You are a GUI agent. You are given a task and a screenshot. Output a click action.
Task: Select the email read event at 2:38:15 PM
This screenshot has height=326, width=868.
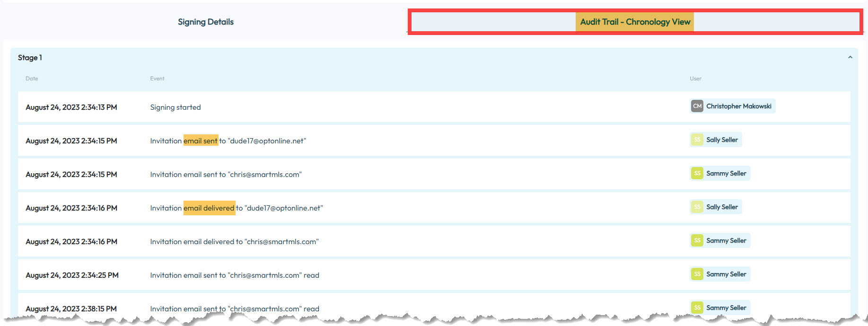235,309
